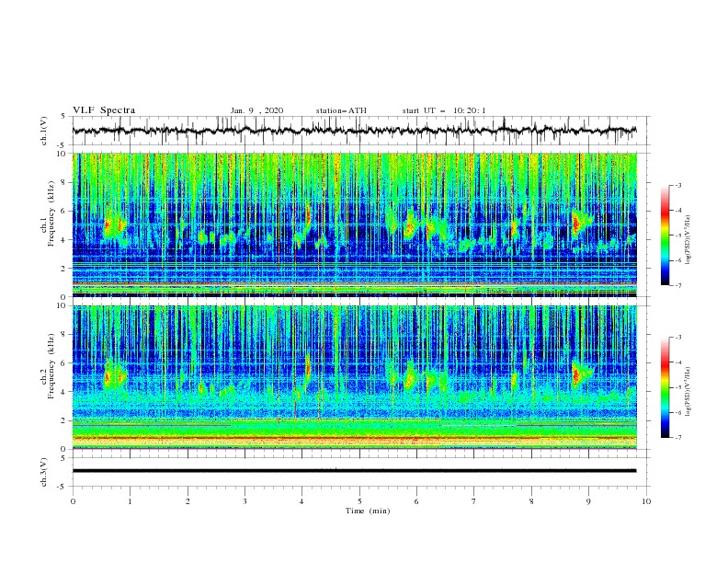Click the time axis tick label "1"
This screenshot has height=563, width=728.
pos(131,501)
